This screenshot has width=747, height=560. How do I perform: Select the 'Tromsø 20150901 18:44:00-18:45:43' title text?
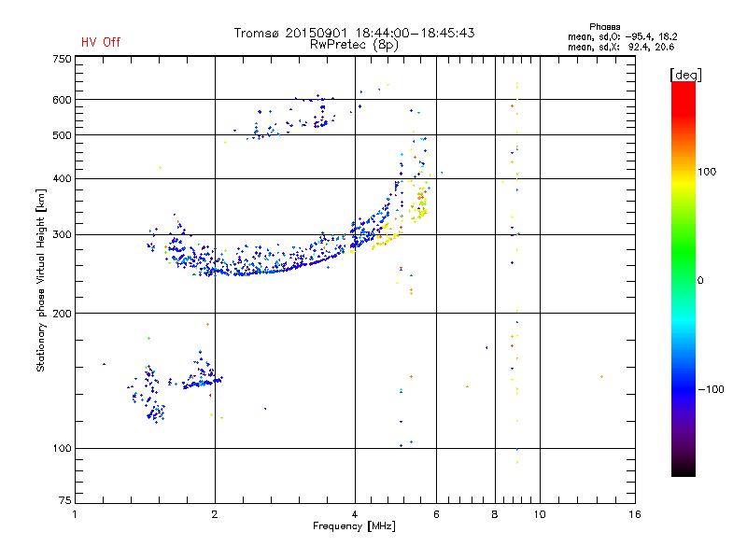pos(354,33)
